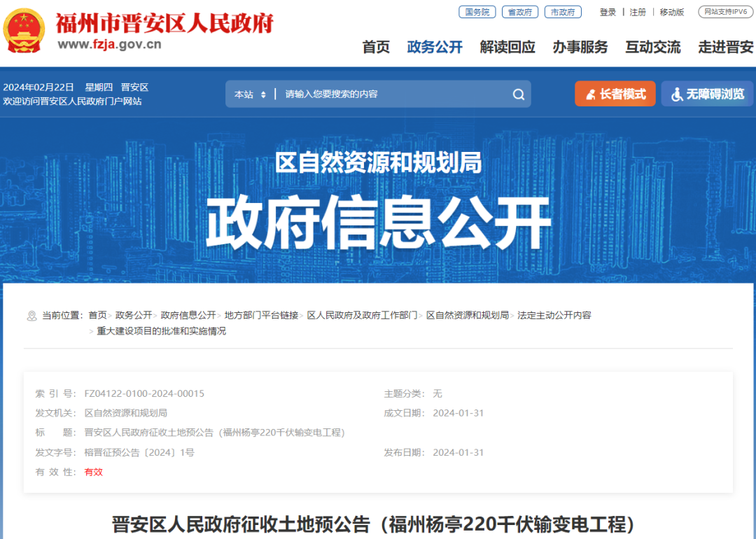Image resolution: width=756 pixels, height=539 pixels.
Task: Open the 本站 search scope dropdown
Action: 250,93
